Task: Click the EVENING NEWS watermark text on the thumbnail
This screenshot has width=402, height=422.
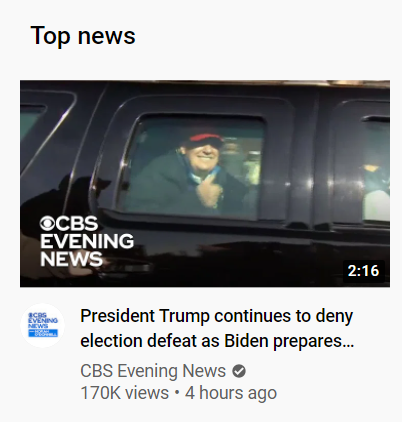Action: (87, 250)
